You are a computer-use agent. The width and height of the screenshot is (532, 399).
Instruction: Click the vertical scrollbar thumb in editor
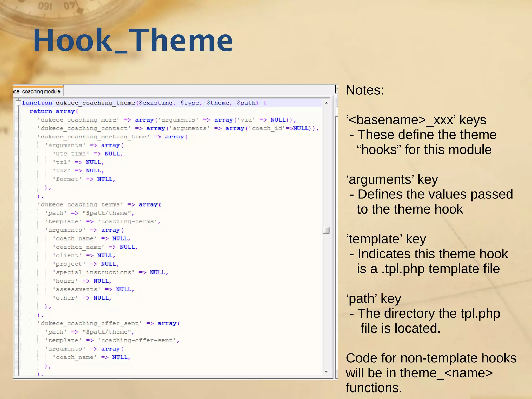326,230
